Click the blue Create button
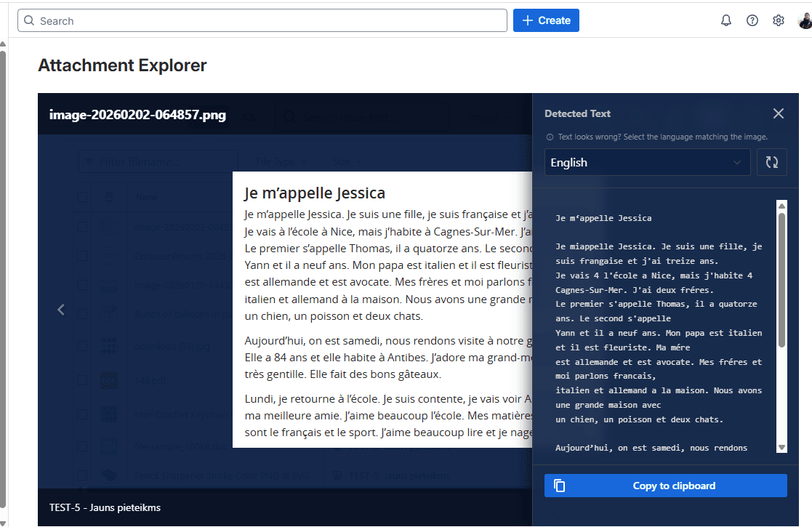This screenshot has width=812, height=527. point(546,20)
